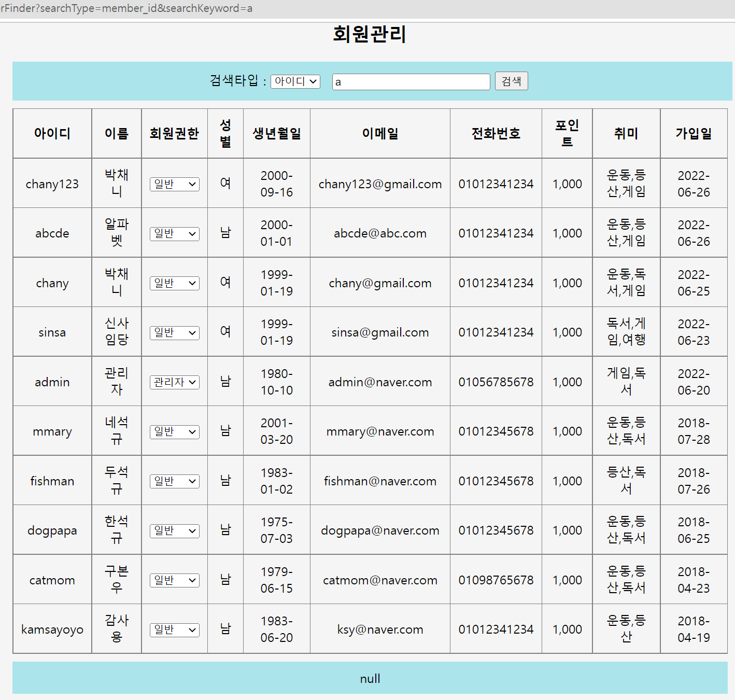Click the 이메일 column header
735x700 pixels.
tap(380, 133)
